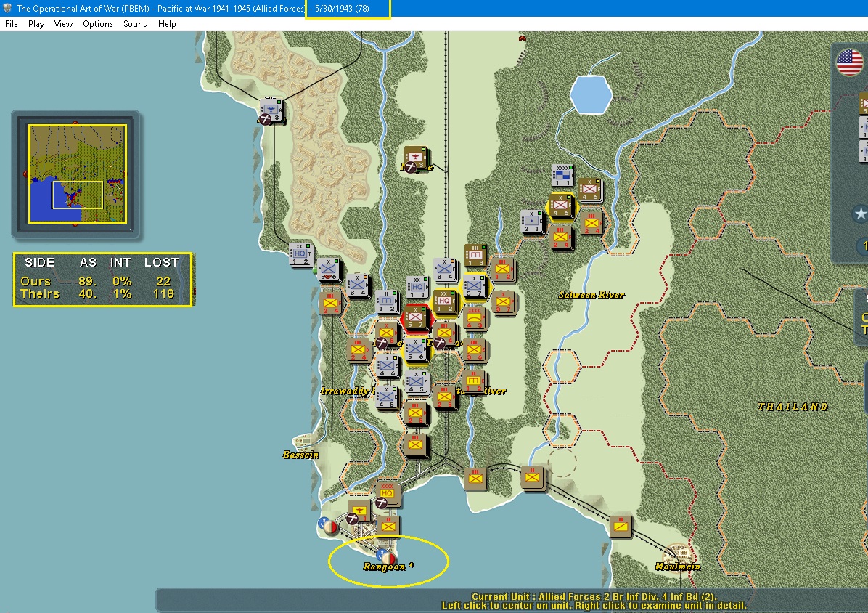This screenshot has height=613, width=868.
Task: Click the THAILAND map label
Action: click(793, 407)
